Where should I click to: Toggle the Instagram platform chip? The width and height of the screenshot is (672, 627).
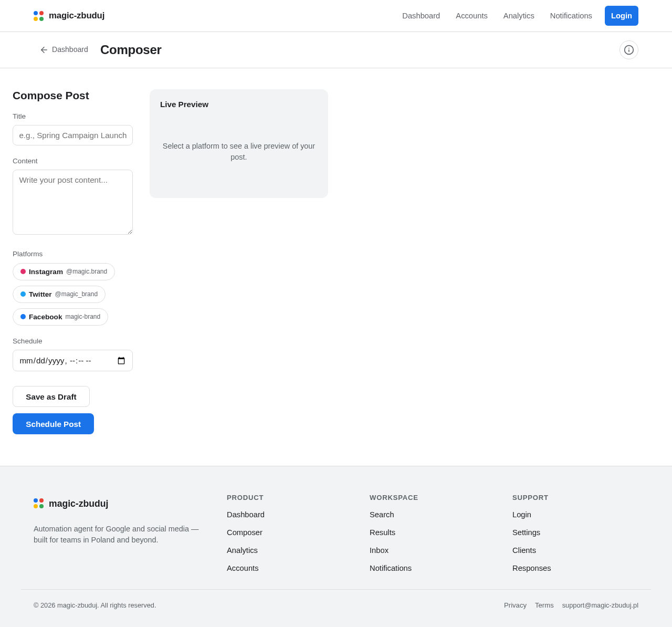click(x=64, y=271)
